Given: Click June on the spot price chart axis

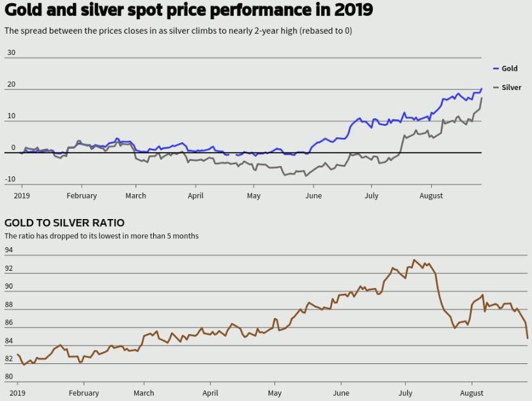Looking at the screenshot, I should pos(314,195).
